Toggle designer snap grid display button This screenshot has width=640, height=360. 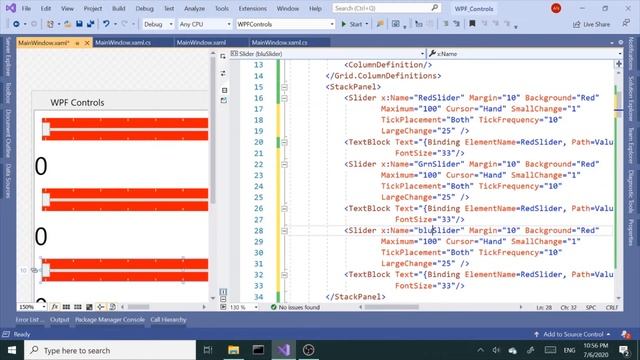(x=66, y=307)
